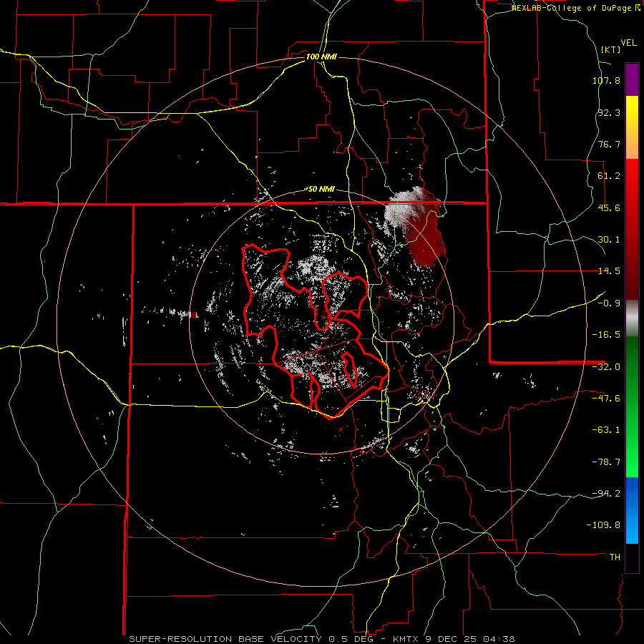Click the 45.6 value on velocity scale
Image resolution: width=644 pixels, height=644 pixels.
(609, 208)
